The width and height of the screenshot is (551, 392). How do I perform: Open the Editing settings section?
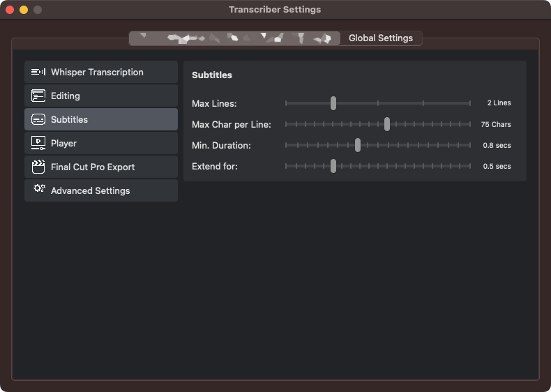click(x=101, y=96)
